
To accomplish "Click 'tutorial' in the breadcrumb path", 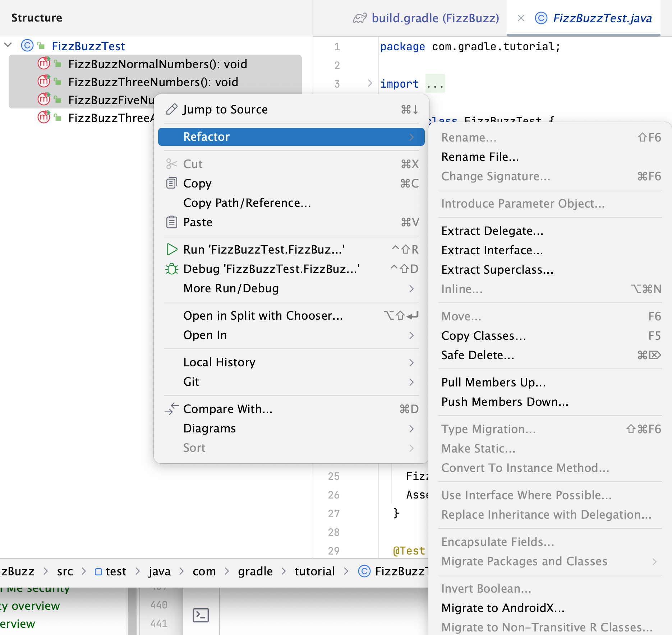I will [314, 571].
